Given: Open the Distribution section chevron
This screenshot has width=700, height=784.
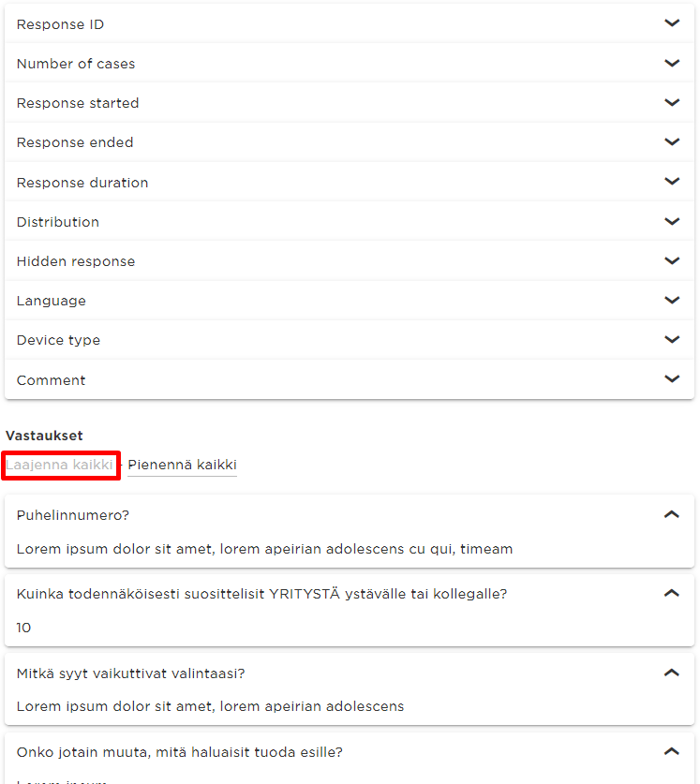Looking at the screenshot, I should (x=672, y=221).
